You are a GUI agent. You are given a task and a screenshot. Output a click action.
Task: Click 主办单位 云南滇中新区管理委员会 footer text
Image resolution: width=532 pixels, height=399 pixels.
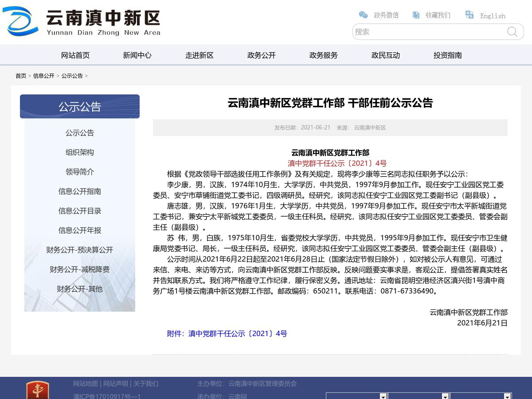click(x=247, y=384)
